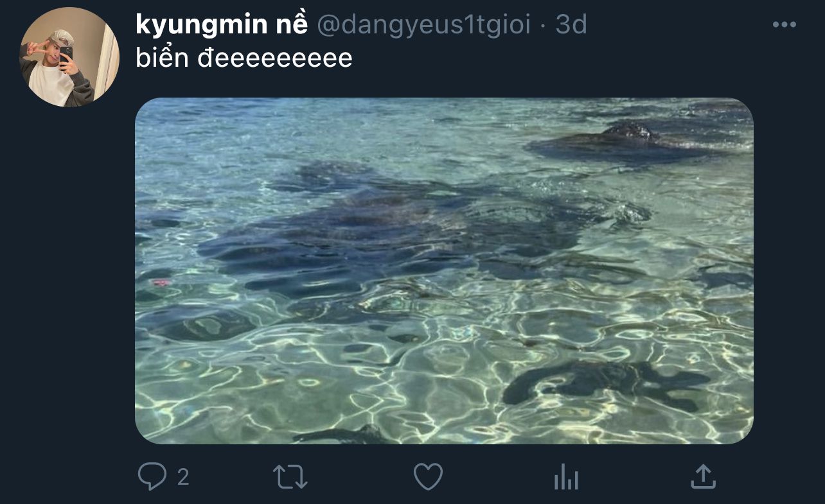Open the @dangyeus1tgioi handle link

425,25
